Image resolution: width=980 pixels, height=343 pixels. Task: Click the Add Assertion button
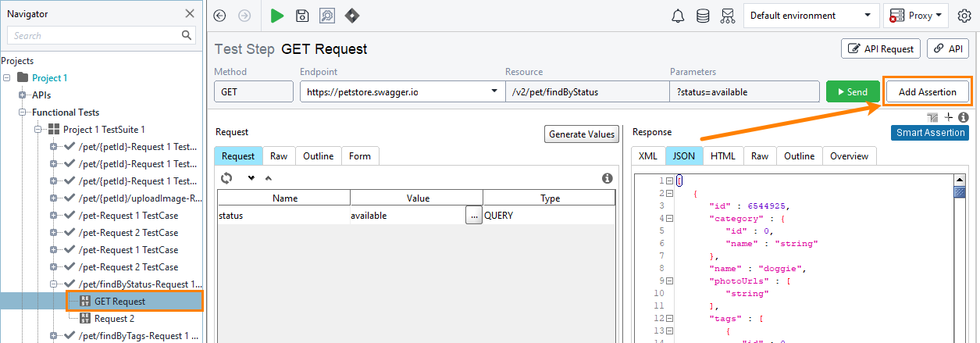[927, 91]
